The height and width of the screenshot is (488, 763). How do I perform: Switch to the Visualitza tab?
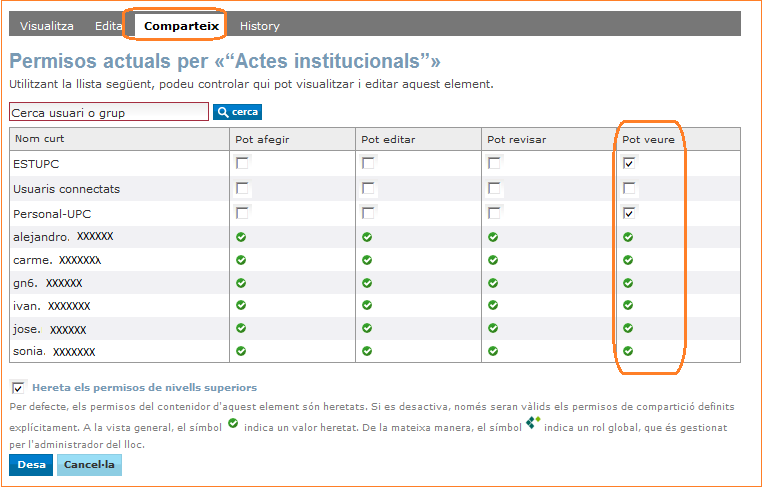click(x=48, y=26)
